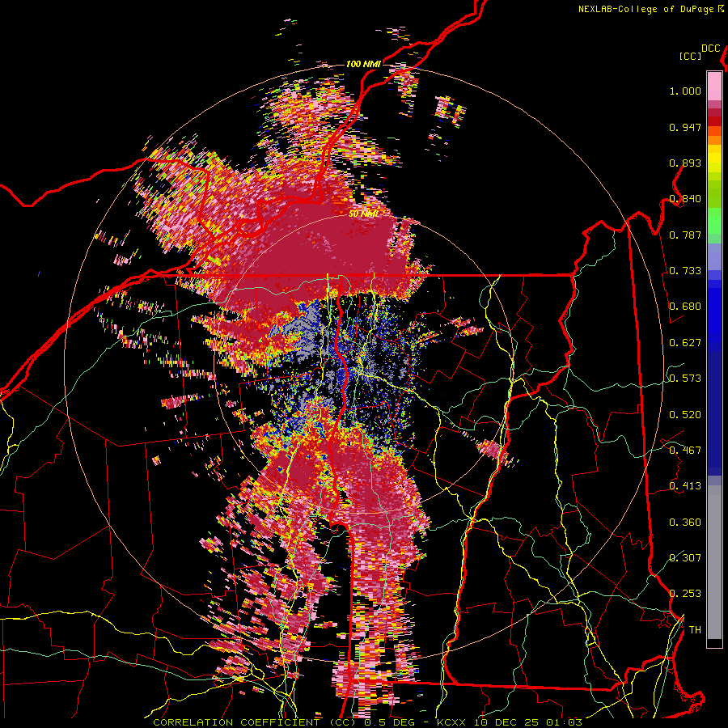Screen dimensions: 728x728
Task: Click CORRELATION COEFFICIENT (CC) in the footer
Action: tap(255, 722)
